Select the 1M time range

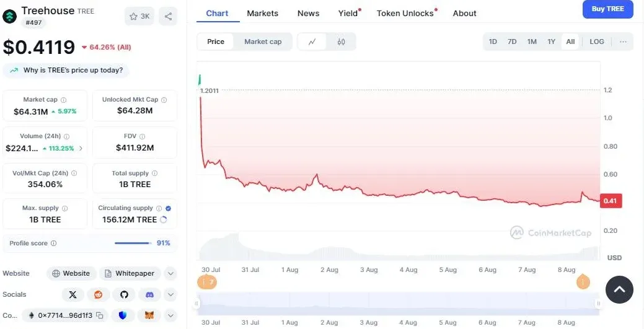532,42
